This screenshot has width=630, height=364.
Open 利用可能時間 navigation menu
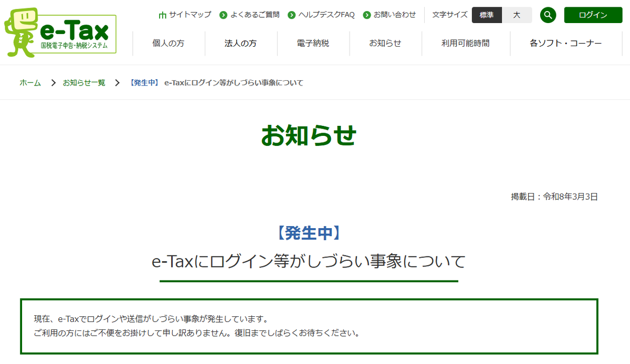(x=466, y=44)
